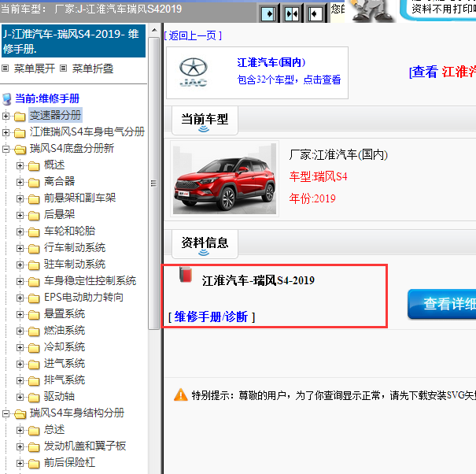Click the right-arrow panel layout icon in the top toolbar
476x474 pixels.
click(x=268, y=13)
